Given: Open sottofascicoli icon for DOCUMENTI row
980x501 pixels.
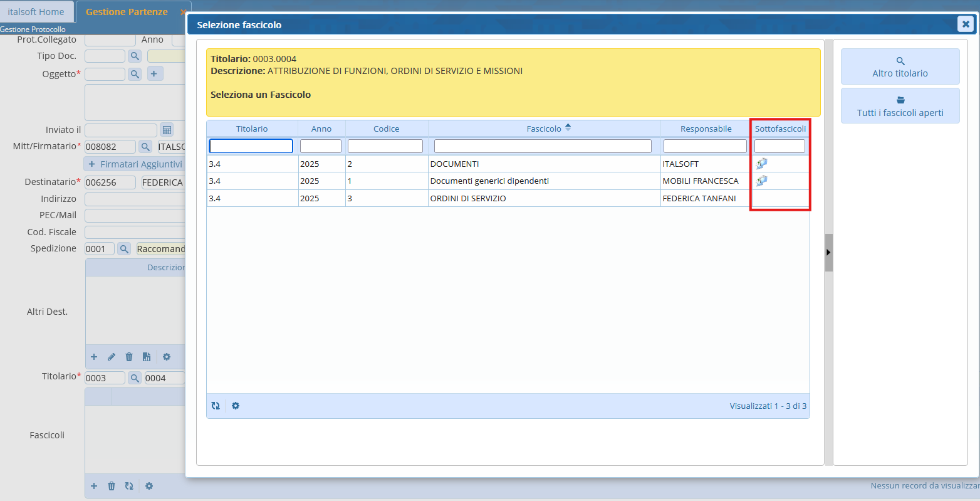Looking at the screenshot, I should coord(761,164).
